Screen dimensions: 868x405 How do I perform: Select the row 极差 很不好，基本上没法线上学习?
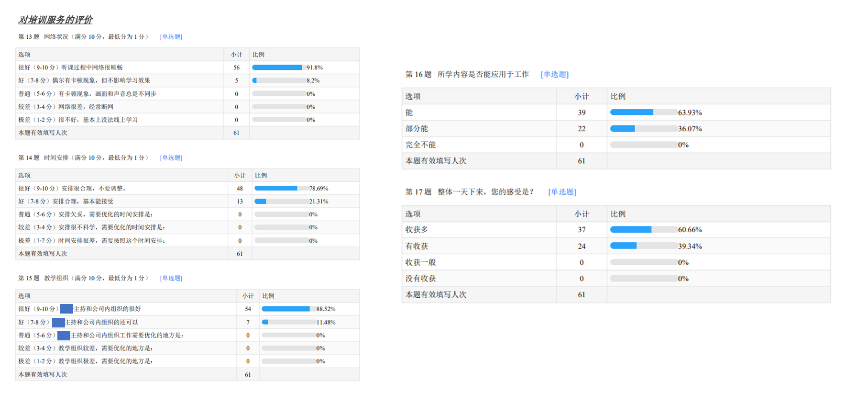pyautogui.click(x=187, y=120)
